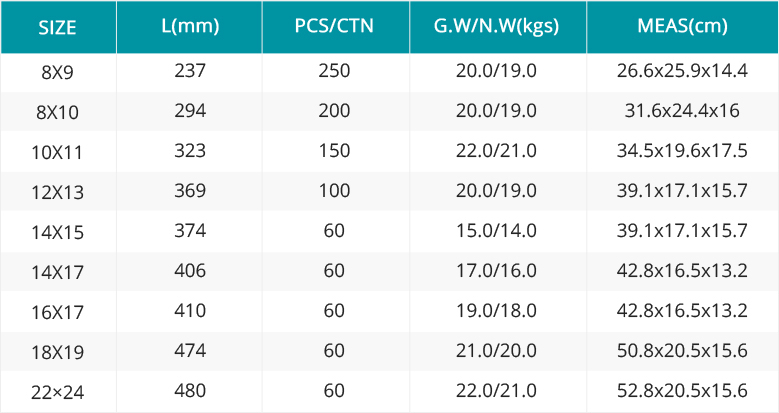The width and height of the screenshot is (779, 413).
Task: Select the 18X19 size cell
Action: (x=58, y=352)
